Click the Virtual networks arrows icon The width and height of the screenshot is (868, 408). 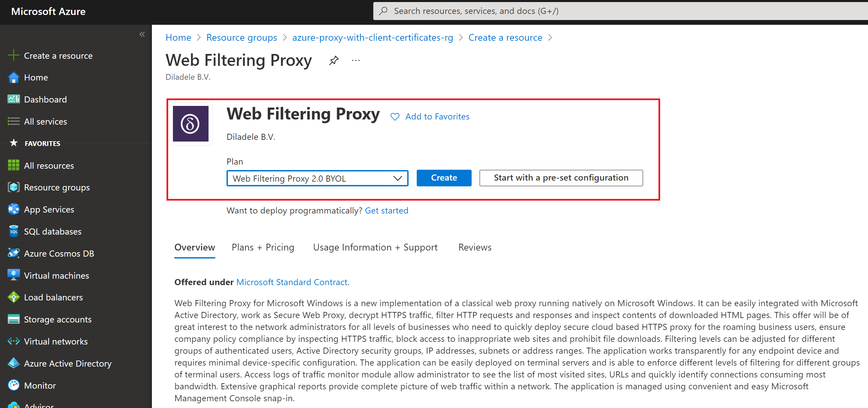pos(14,341)
